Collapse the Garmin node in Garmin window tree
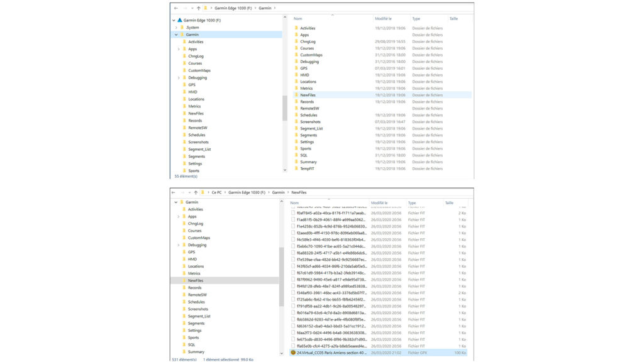Image resolution: width=644 pixels, height=362 pixels. pos(177,35)
